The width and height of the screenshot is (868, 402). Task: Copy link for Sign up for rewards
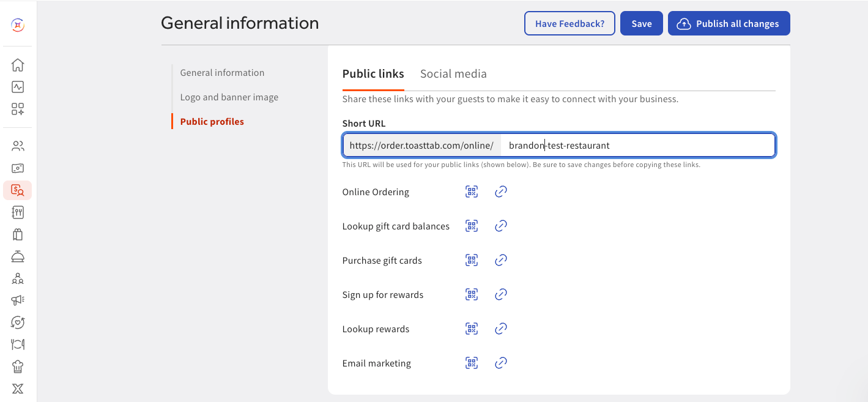point(501,294)
